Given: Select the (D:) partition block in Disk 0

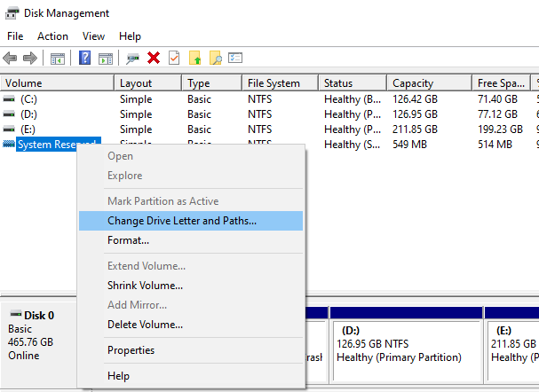Looking at the screenshot, I should click(x=404, y=350).
